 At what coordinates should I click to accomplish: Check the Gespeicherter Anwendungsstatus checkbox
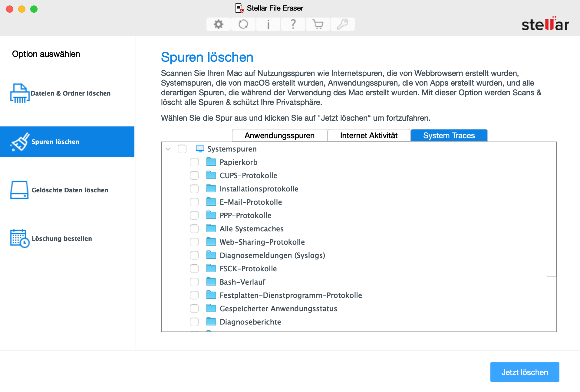coord(194,309)
